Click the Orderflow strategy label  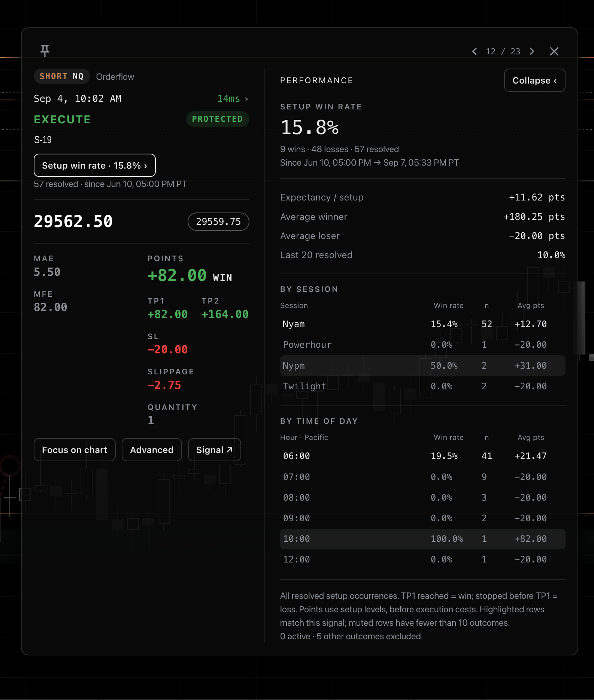[115, 77]
